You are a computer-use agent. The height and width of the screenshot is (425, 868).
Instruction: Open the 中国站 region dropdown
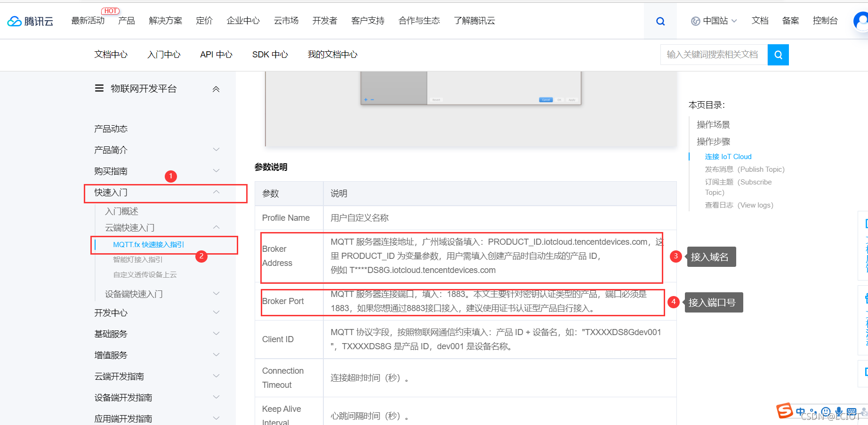714,21
